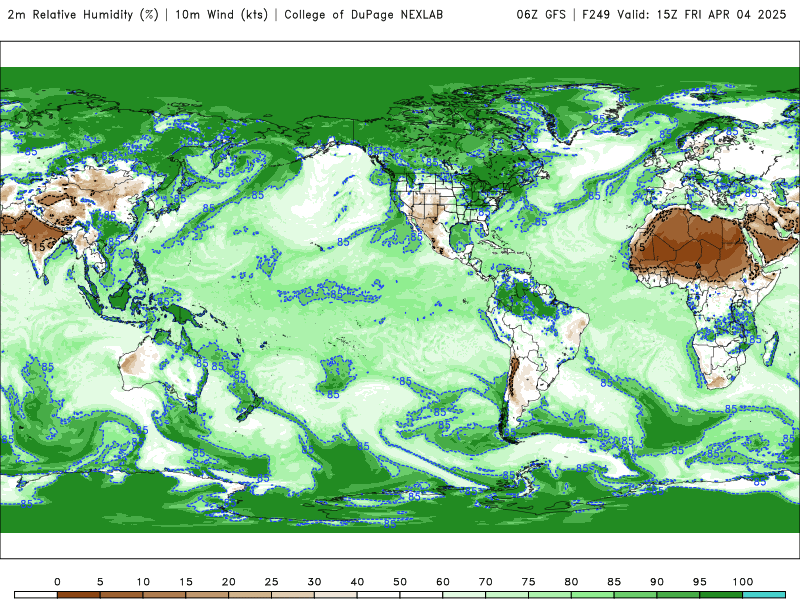Viewport: 800px width, 600px height.
Task: Click the "2m Relative Humidity (%)" title text
Action: [83, 15]
